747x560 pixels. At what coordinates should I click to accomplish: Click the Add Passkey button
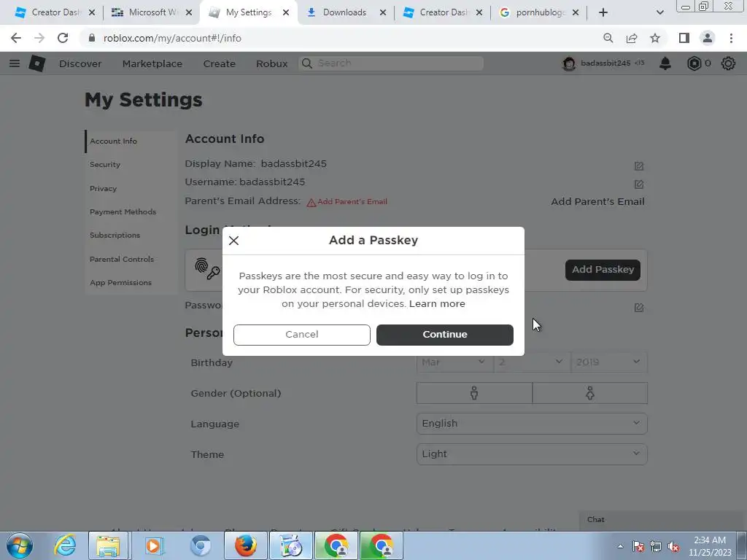tap(603, 270)
